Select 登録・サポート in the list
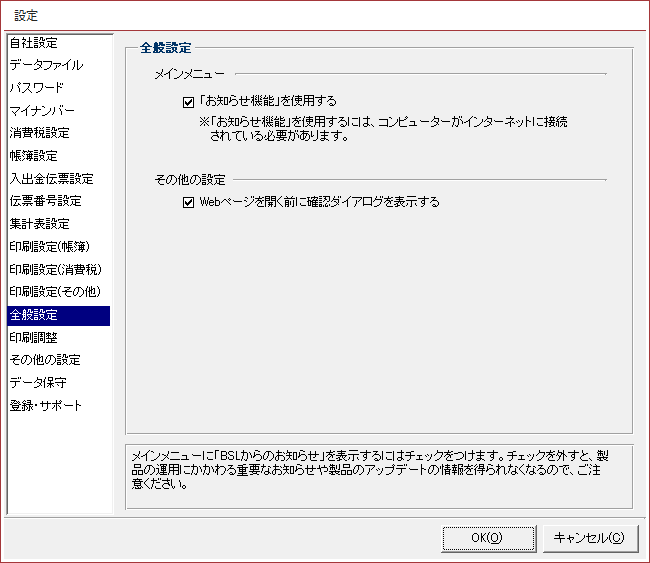Viewport: 650px width, 563px height. 46,406
